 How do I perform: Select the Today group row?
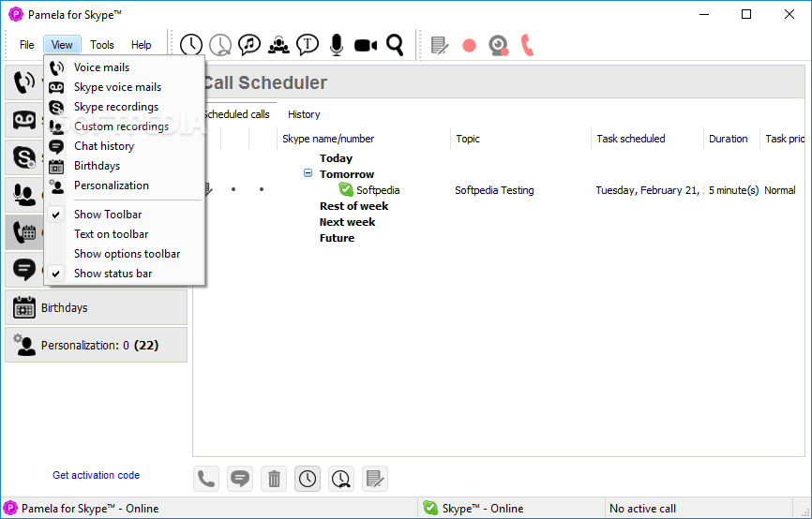click(336, 158)
